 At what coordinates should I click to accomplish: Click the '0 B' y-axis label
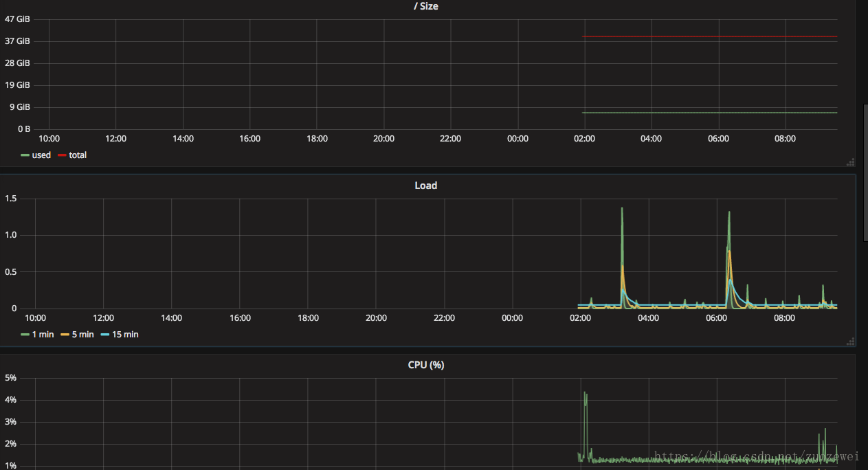coord(24,129)
